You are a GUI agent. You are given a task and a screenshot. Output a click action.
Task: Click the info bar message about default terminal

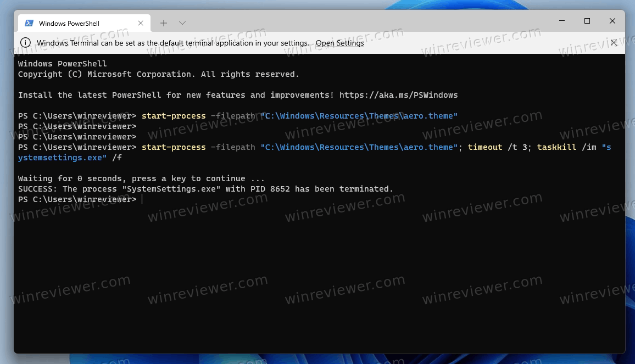pos(173,43)
